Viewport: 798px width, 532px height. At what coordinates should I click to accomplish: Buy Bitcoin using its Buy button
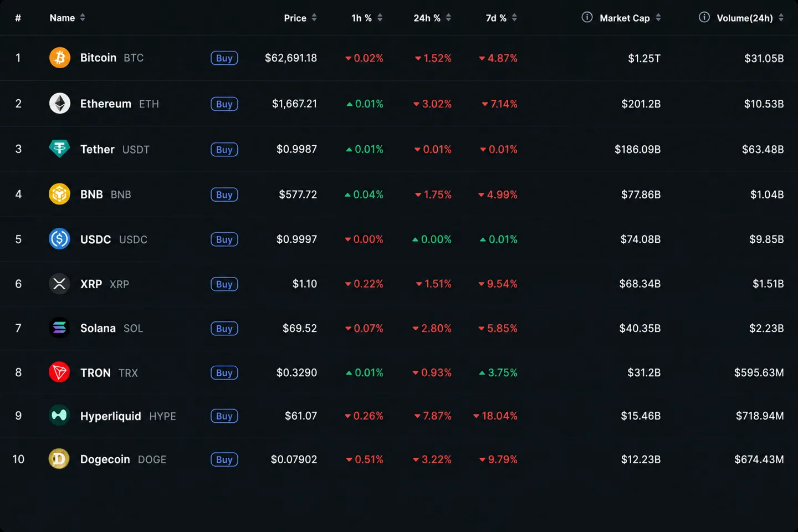click(x=224, y=58)
